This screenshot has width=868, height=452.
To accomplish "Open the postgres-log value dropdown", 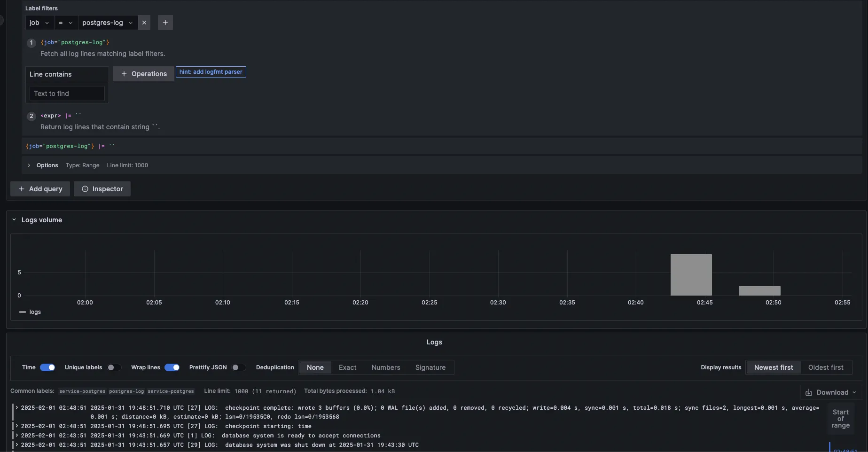I will click(108, 23).
